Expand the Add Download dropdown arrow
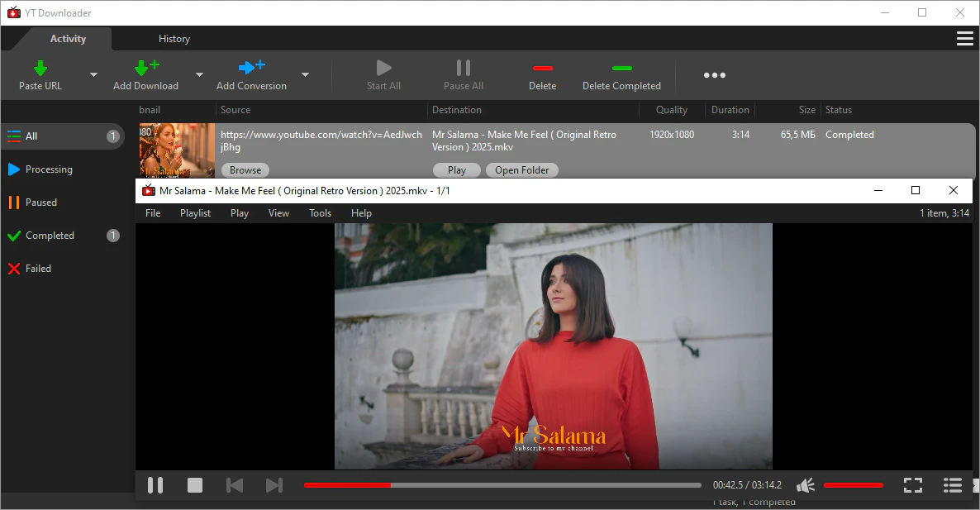980x510 pixels. pyautogui.click(x=198, y=75)
